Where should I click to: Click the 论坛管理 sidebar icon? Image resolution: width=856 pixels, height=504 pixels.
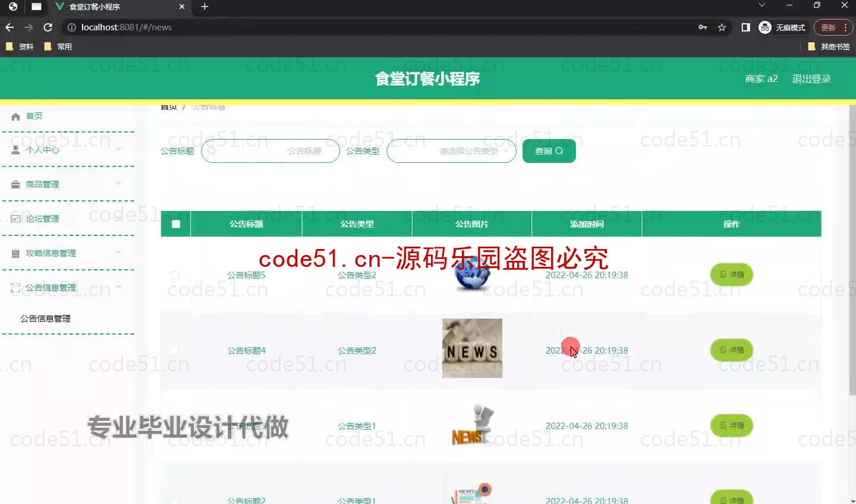pos(15,219)
